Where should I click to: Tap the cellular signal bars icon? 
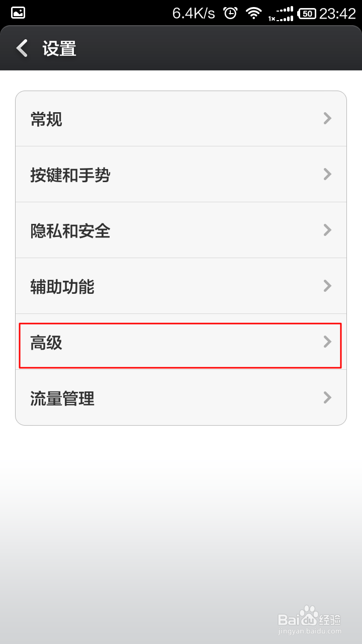point(281,14)
